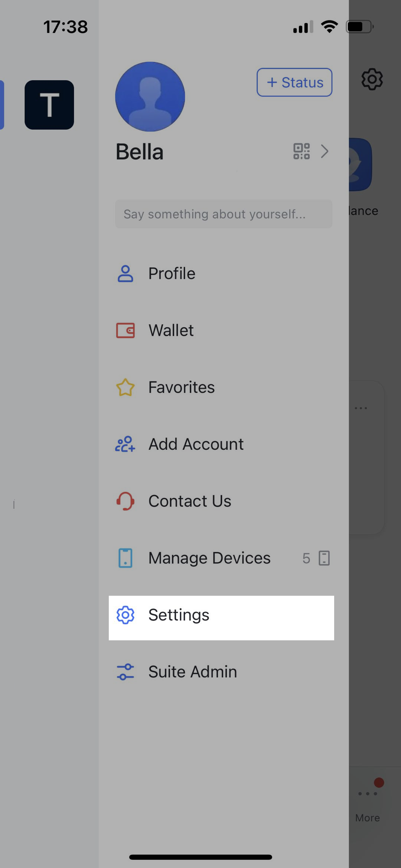Image resolution: width=401 pixels, height=868 pixels.
Task: Tap the Profile person icon
Action: click(125, 274)
